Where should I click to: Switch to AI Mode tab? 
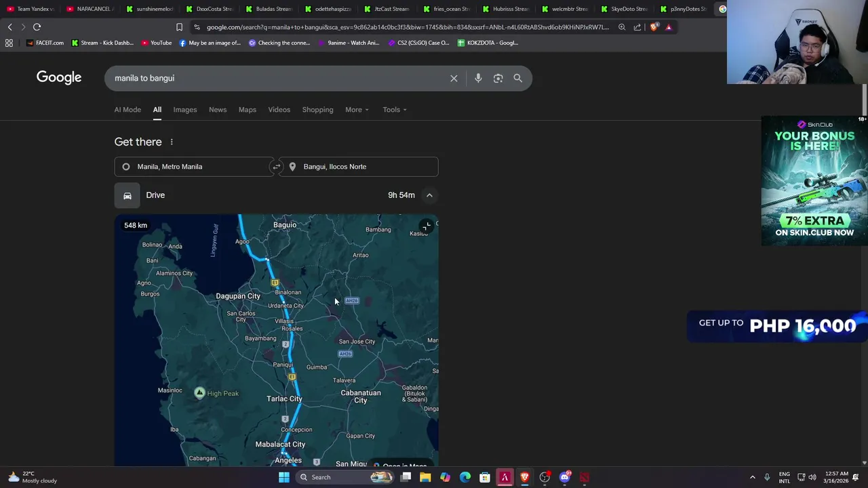tap(127, 110)
